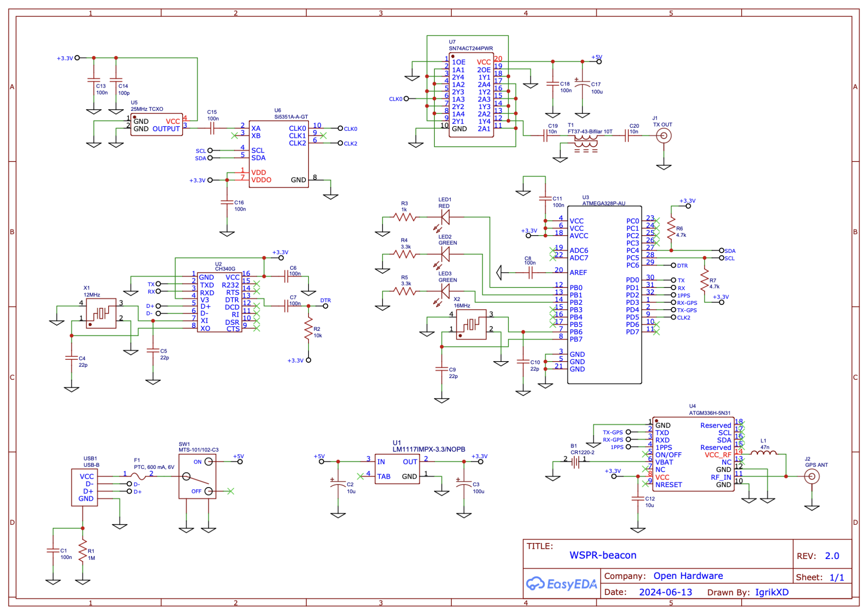Select the U5 25MHz TCXO symbol

tap(156, 124)
